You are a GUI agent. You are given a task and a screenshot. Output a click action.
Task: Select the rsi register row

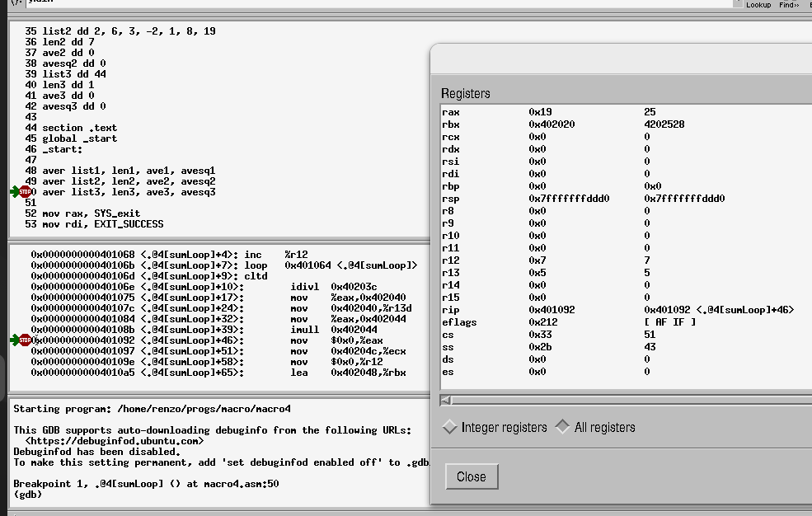pos(627,162)
